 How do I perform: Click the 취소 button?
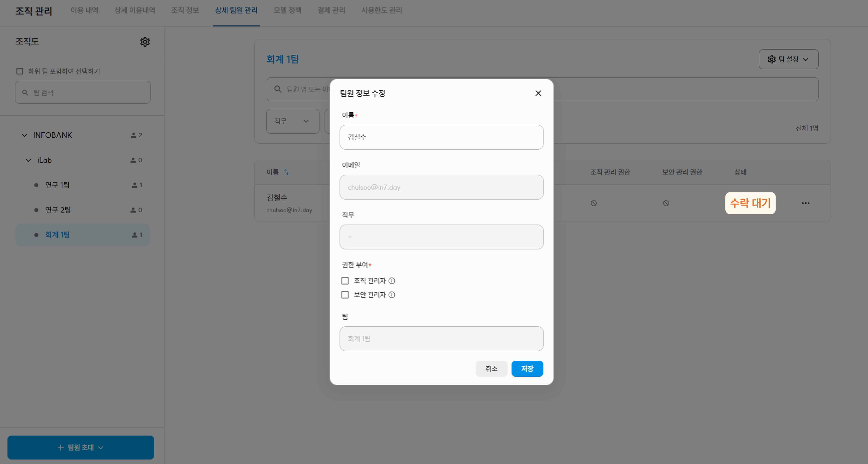pyautogui.click(x=491, y=368)
